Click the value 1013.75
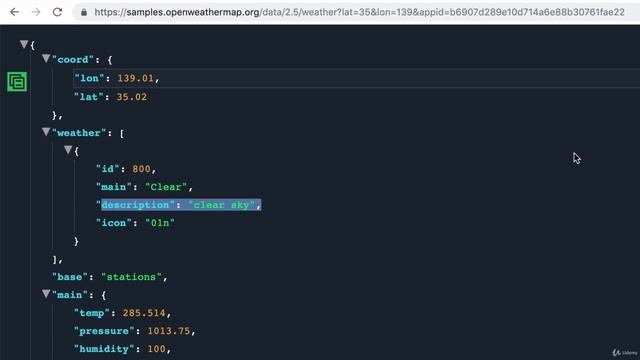Screen dimensions: 640x360 coord(169,331)
